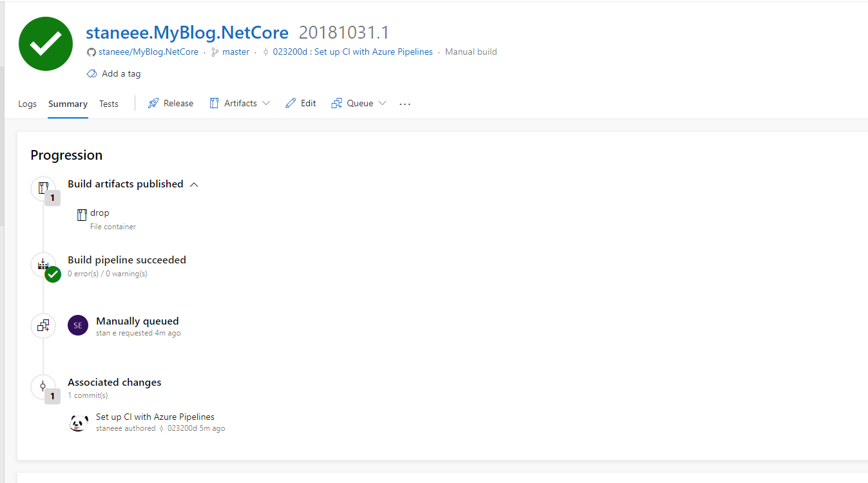Click the drop file container icon
Image resolution: width=868 pixels, height=483 pixels.
(82, 215)
